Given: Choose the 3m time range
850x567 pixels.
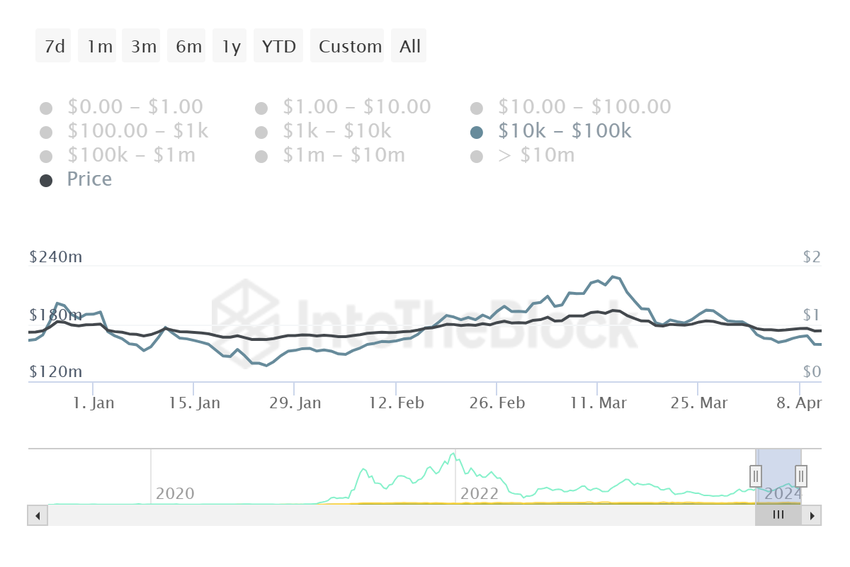Looking at the screenshot, I should [143, 46].
